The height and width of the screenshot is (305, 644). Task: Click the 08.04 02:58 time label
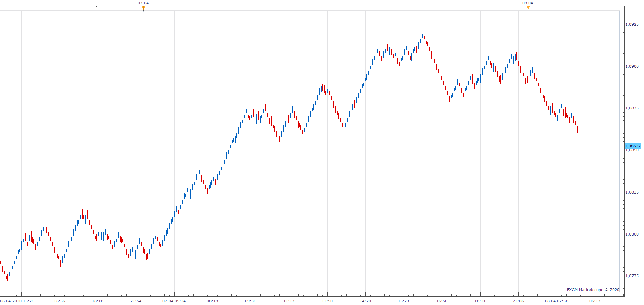click(x=556, y=301)
